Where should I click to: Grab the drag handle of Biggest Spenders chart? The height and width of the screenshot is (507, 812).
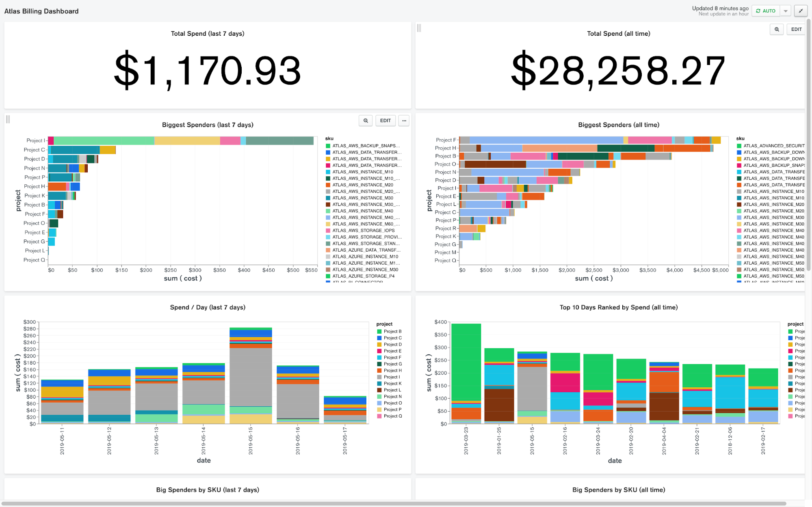click(8, 119)
